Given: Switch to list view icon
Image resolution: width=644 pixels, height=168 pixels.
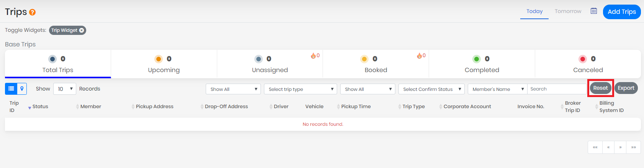Looking at the screenshot, I should pyautogui.click(x=11, y=89).
